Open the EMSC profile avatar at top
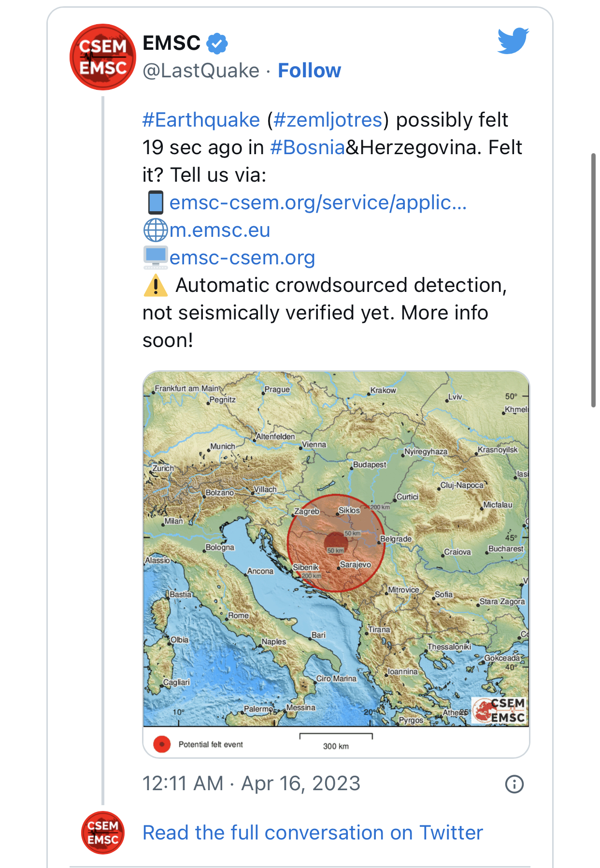The height and width of the screenshot is (868, 600). pos(103,57)
